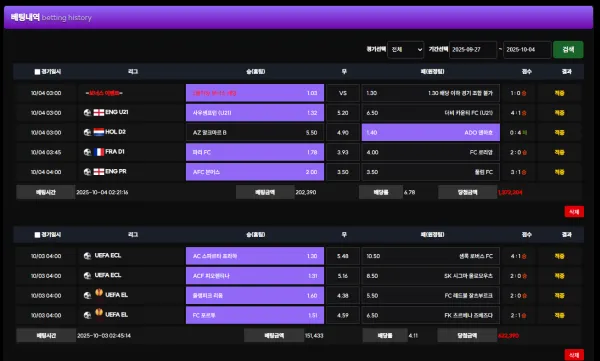Click the soccer ball icon beside first UEFA ECL
This screenshot has height=361, width=600.
(87, 256)
